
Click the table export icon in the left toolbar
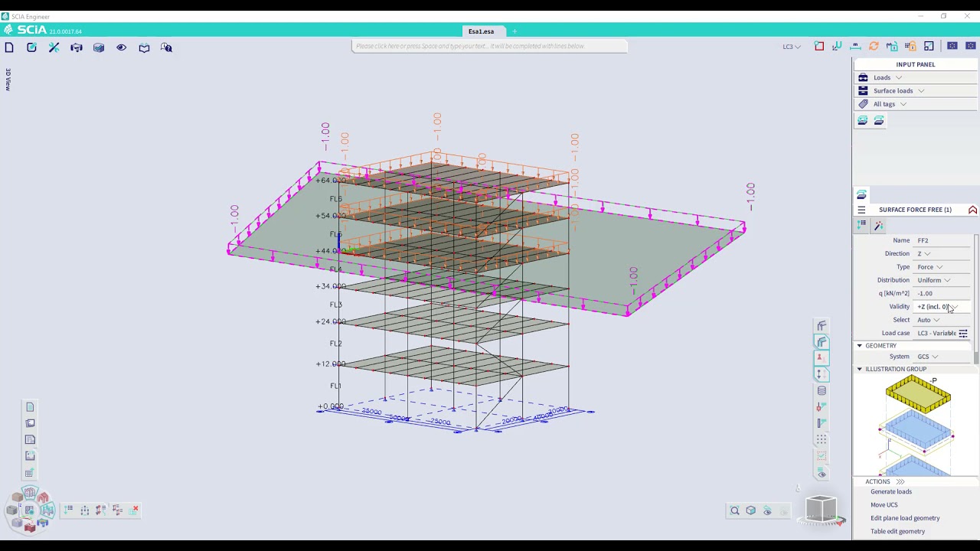click(29, 473)
